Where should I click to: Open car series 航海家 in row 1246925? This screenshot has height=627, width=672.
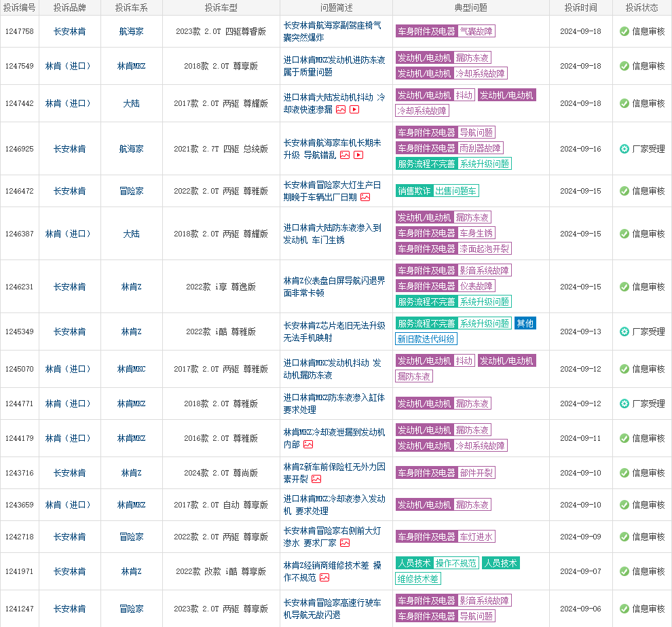click(x=131, y=149)
